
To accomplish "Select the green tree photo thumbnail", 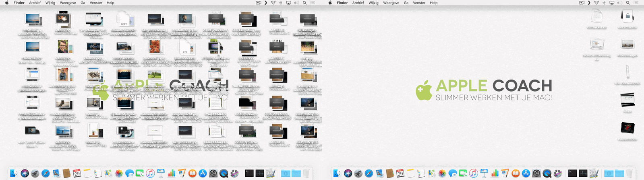I will click(x=155, y=75).
